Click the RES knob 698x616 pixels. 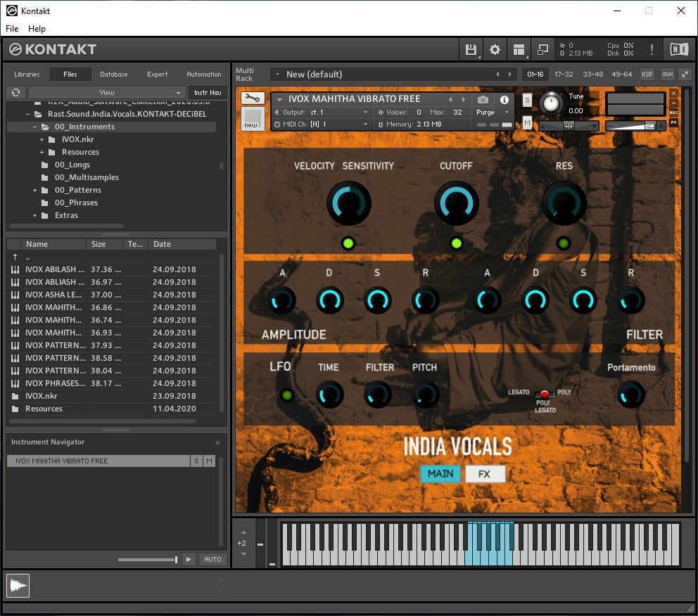564,203
